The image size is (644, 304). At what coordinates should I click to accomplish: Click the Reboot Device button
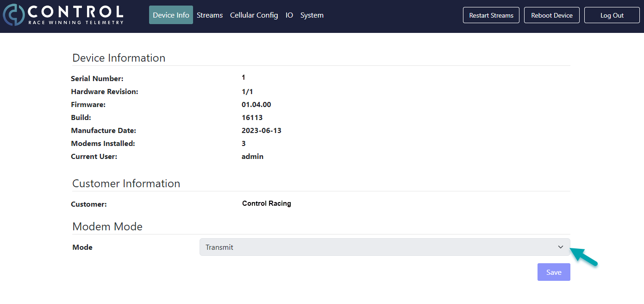pos(551,15)
